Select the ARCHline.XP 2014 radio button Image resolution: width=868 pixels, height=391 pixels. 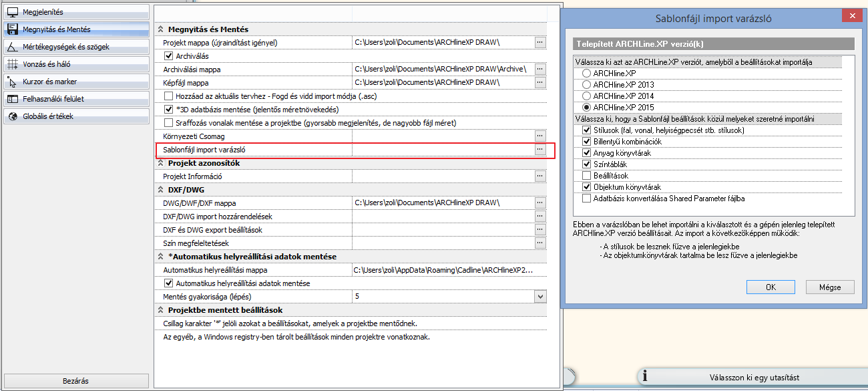pos(586,96)
